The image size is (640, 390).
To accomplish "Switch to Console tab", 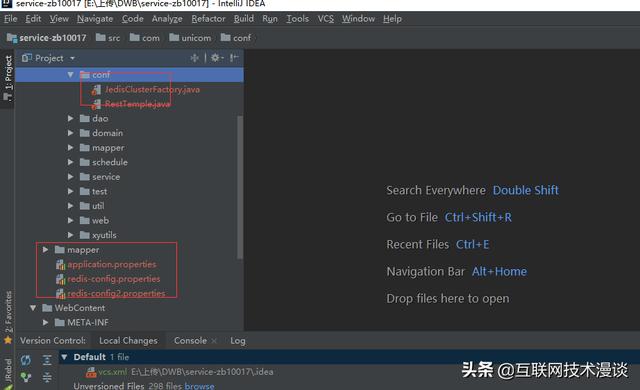I will point(190,341).
